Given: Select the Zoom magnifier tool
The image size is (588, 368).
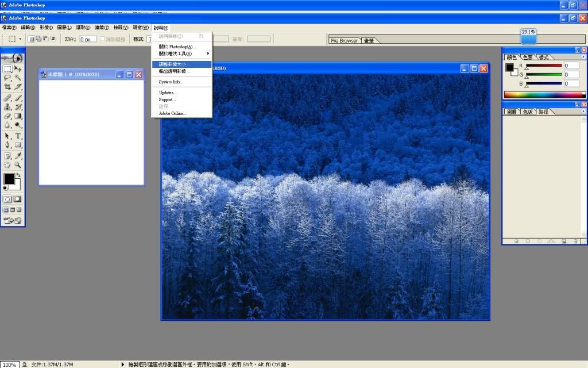Looking at the screenshot, I should [x=18, y=164].
